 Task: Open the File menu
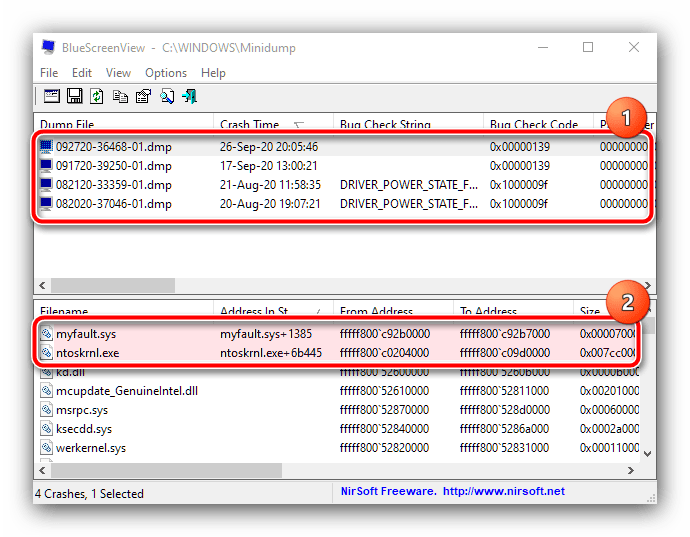point(49,73)
